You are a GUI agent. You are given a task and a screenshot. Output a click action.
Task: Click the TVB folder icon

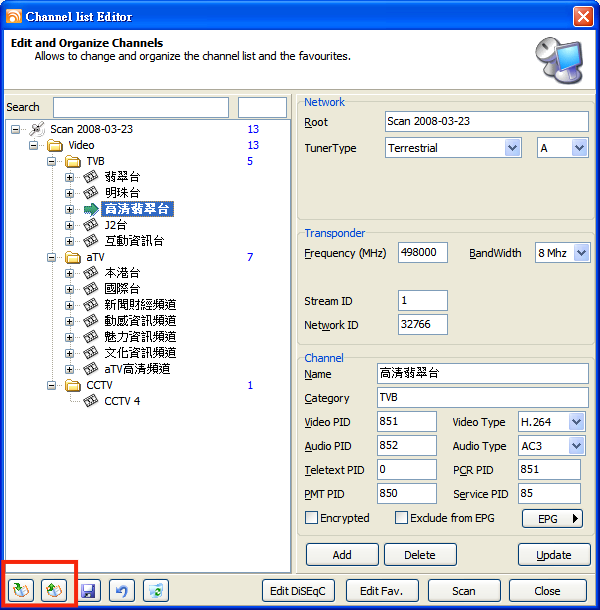pos(73,161)
